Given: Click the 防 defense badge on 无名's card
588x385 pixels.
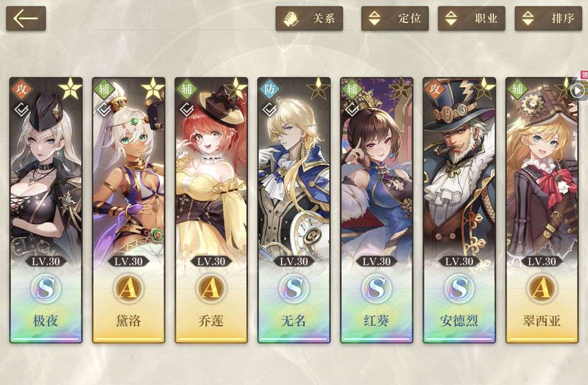Looking at the screenshot, I should pos(269,89).
